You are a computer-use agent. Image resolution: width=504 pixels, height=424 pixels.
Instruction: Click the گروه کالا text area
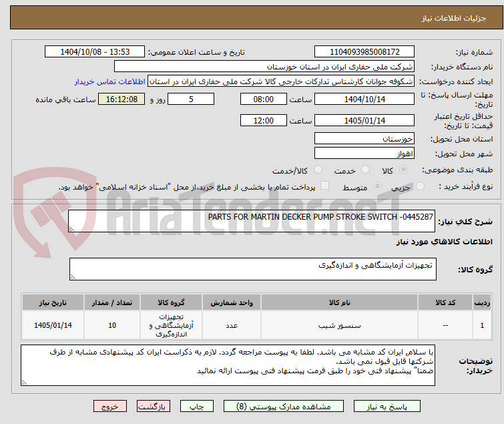(x=252, y=269)
